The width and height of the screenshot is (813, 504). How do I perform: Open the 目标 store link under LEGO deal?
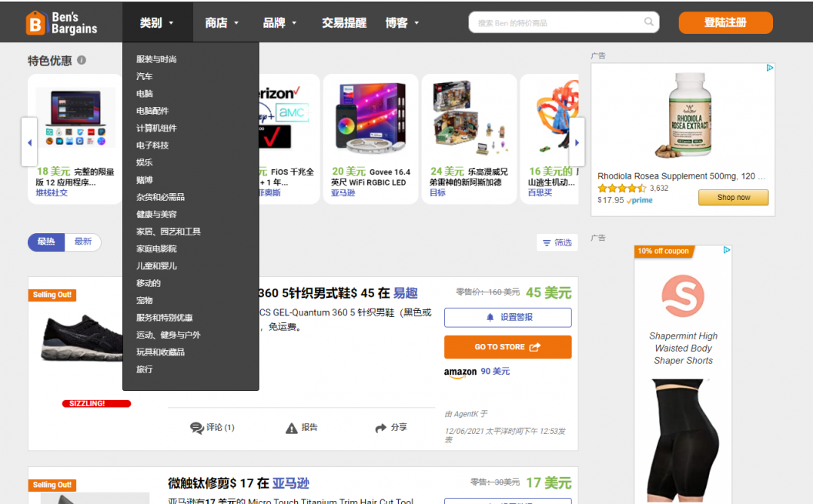coord(437,192)
